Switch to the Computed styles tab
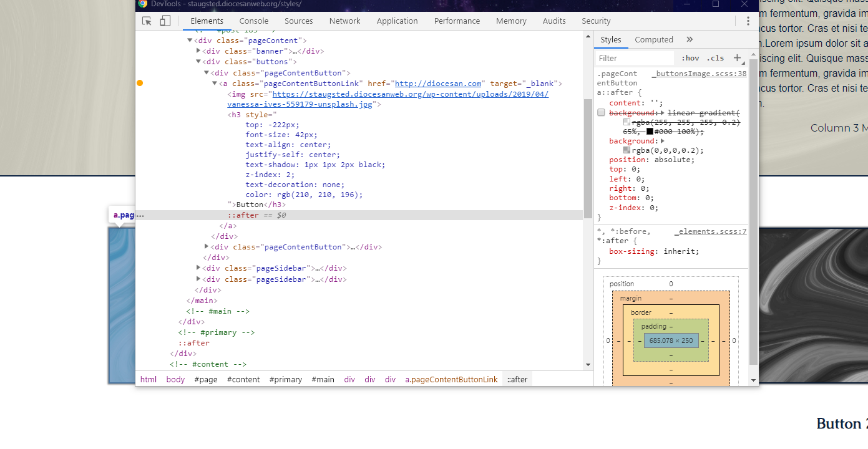The height and width of the screenshot is (449, 868). tap(653, 39)
